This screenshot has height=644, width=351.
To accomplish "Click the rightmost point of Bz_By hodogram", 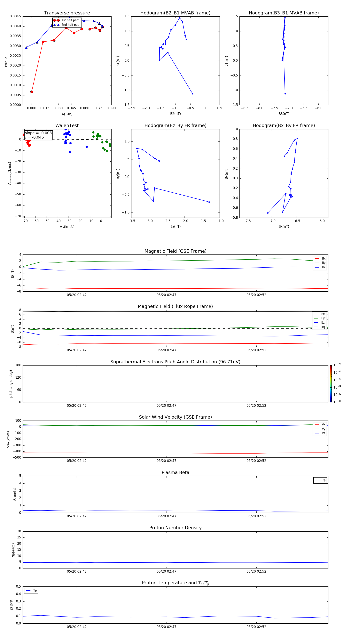I will tap(209, 202).
